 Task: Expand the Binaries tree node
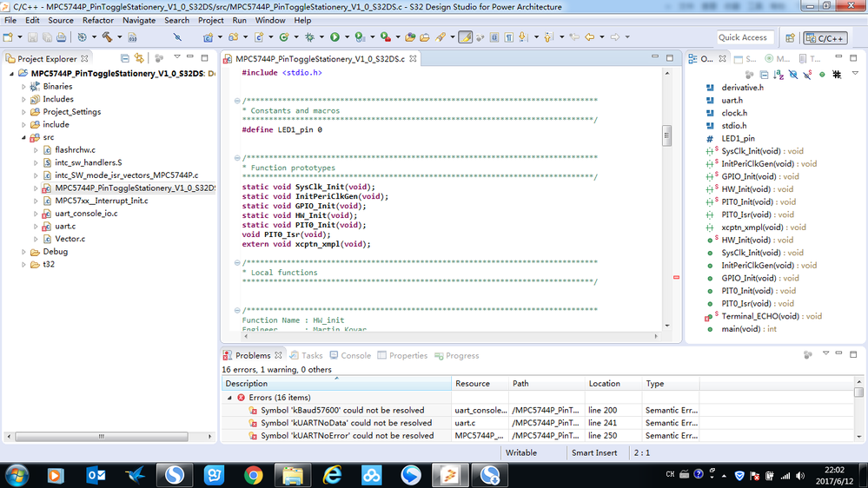point(23,86)
